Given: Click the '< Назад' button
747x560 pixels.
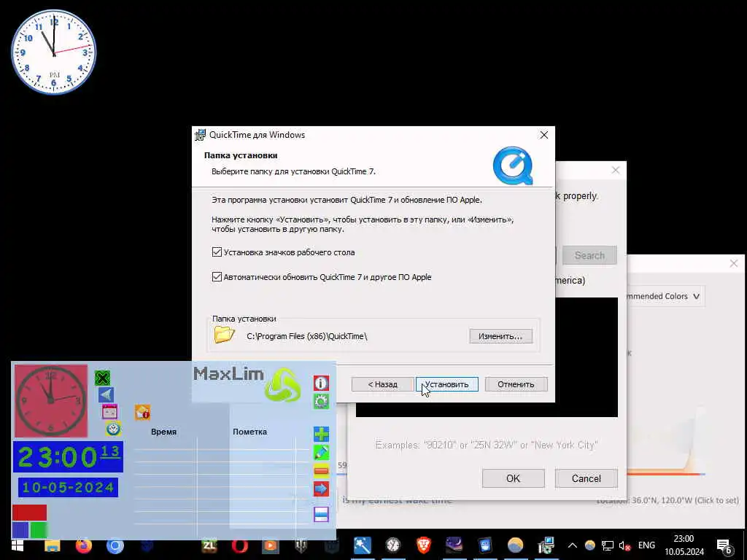Looking at the screenshot, I should coord(382,384).
